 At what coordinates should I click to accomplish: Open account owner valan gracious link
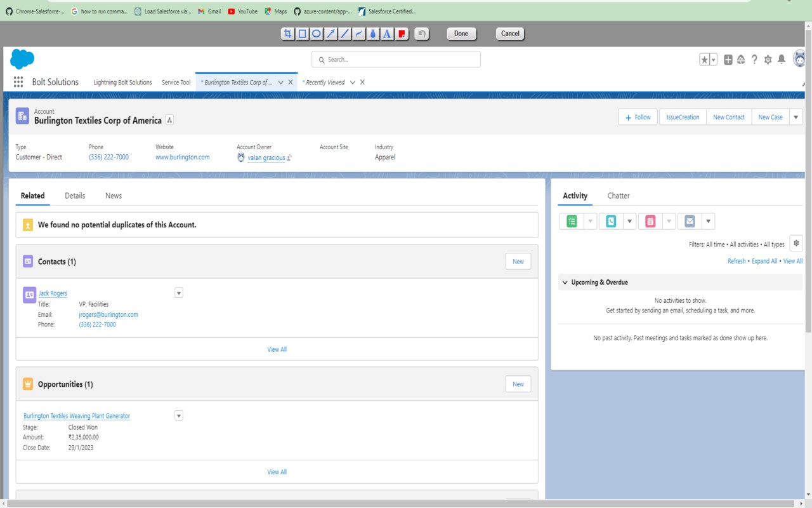point(266,157)
